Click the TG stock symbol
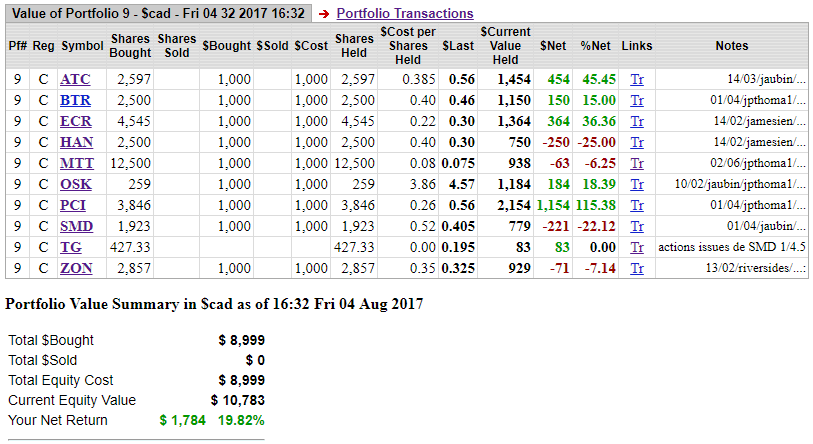 coord(71,247)
